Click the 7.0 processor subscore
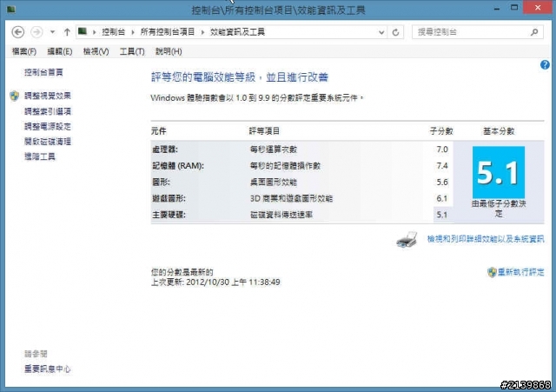 pos(442,149)
